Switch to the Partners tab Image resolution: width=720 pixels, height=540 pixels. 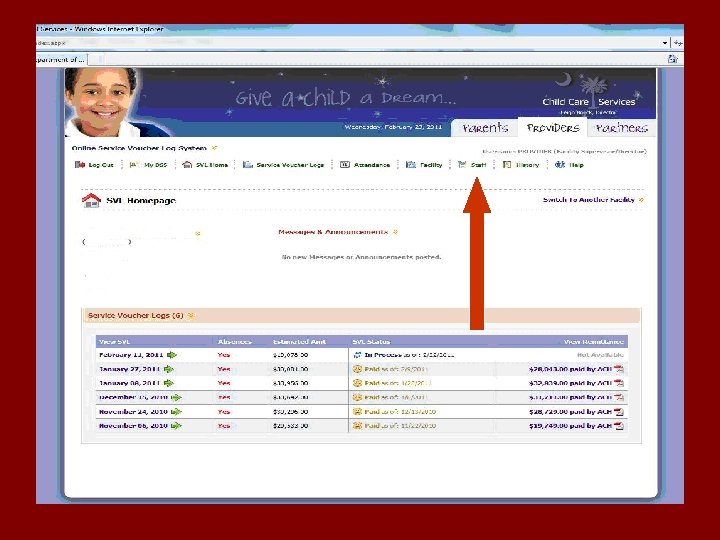click(622, 128)
